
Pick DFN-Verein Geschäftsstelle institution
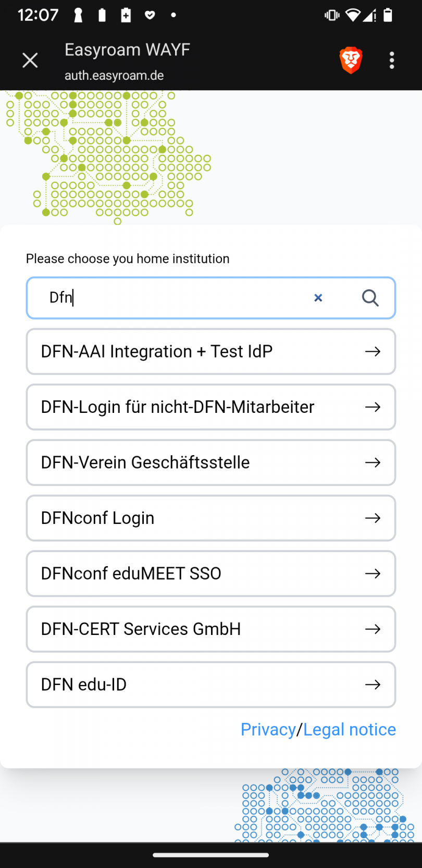pos(145,462)
